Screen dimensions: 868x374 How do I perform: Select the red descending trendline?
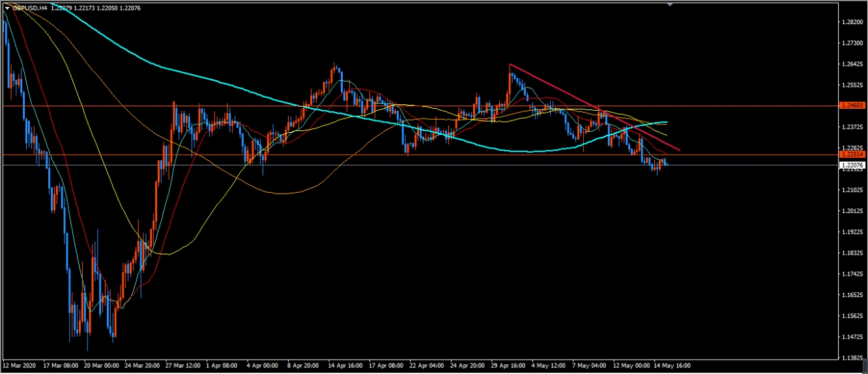[586, 100]
